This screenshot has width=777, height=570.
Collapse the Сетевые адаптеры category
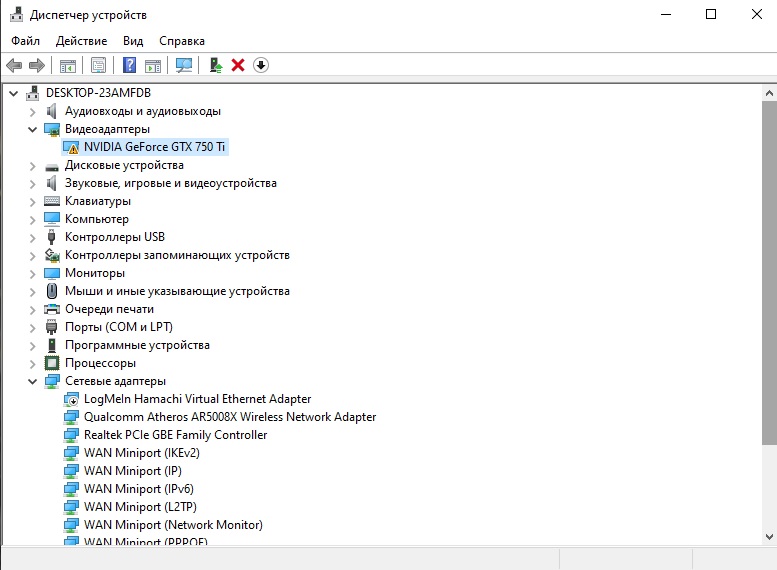(x=33, y=381)
